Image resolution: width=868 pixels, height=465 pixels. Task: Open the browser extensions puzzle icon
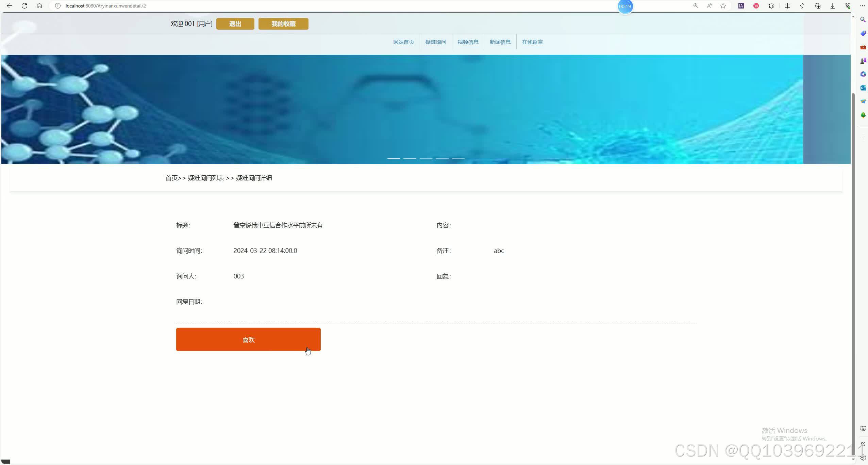point(771,6)
